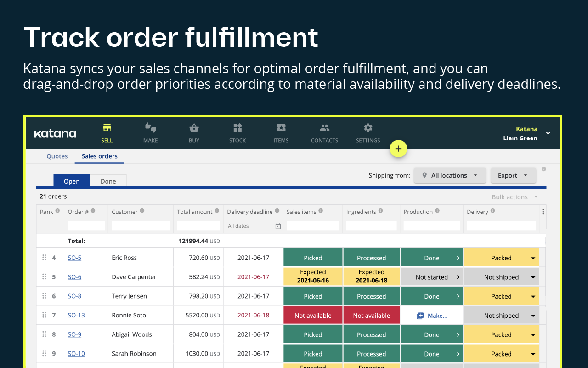Open the Quotes tab

click(57, 156)
